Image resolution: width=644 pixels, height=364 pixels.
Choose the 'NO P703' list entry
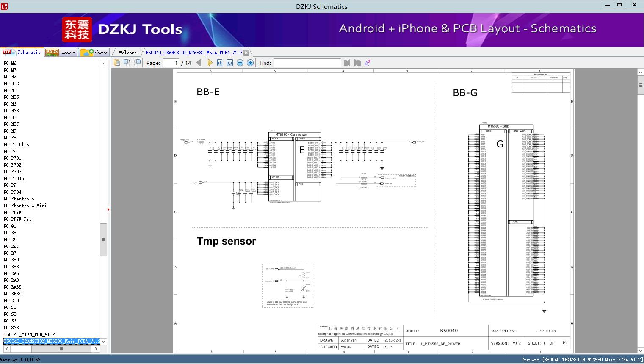[13, 172]
